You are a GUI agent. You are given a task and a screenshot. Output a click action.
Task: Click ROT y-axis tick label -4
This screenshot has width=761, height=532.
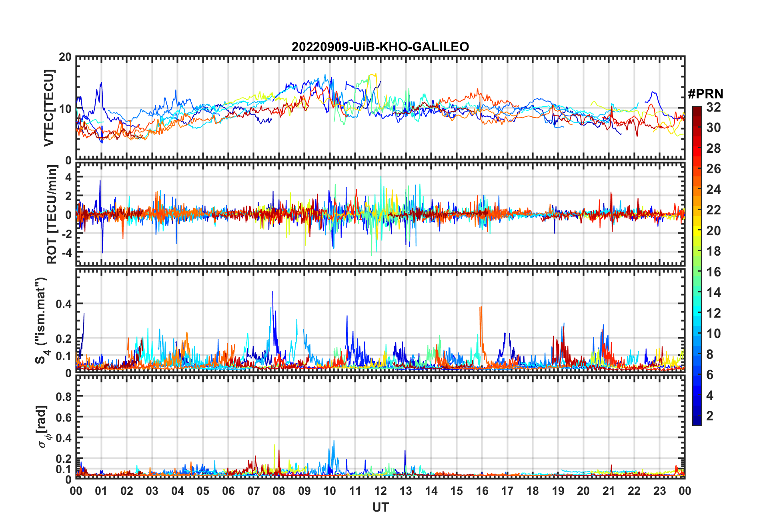point(66,253)
